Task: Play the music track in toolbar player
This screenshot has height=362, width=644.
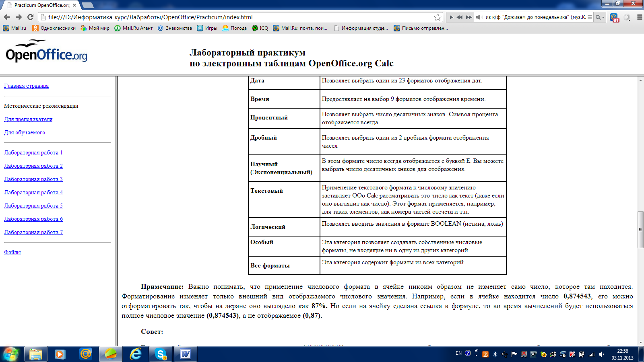Action: pyautogui.click(x=451, y=17)
